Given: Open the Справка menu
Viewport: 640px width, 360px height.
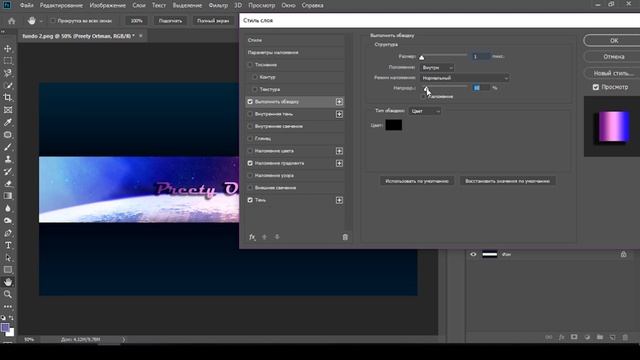Looking at the screenshot, I should point(313,5).
